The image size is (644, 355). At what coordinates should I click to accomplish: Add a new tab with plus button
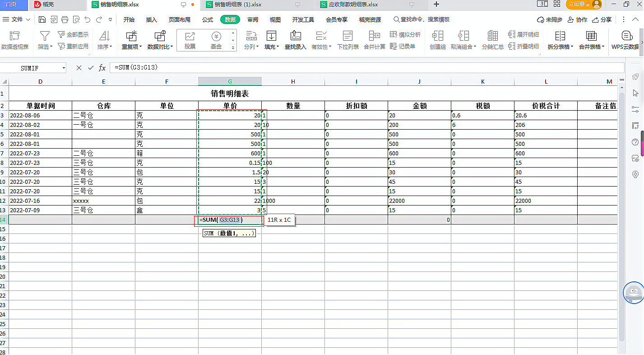pyautogui.click(x=436, y=5)
